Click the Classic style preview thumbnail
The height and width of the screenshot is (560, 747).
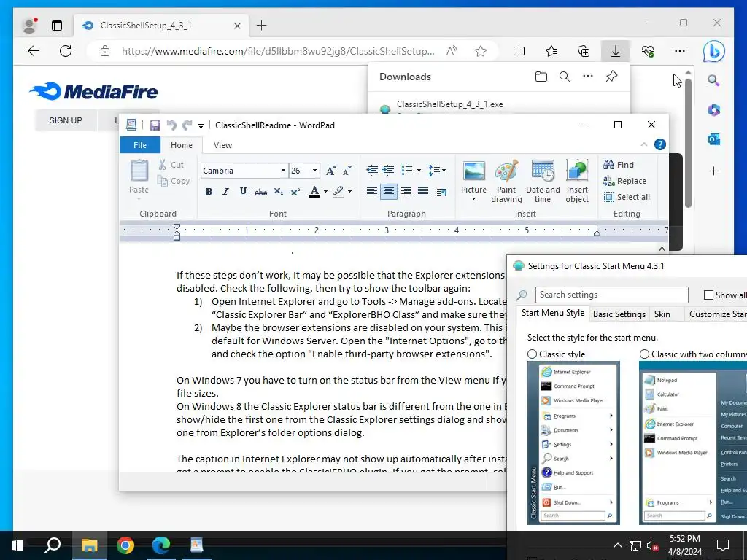(573, 443)
